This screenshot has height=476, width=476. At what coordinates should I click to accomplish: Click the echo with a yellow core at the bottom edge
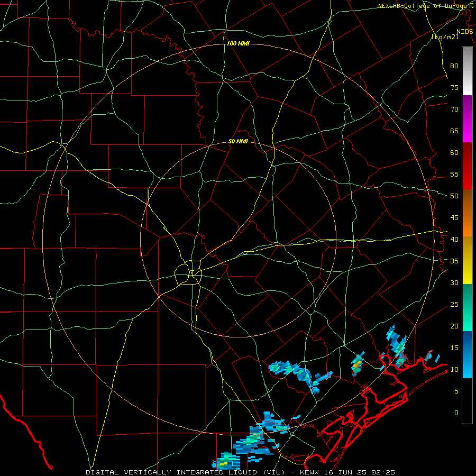[x=226, y=461]
